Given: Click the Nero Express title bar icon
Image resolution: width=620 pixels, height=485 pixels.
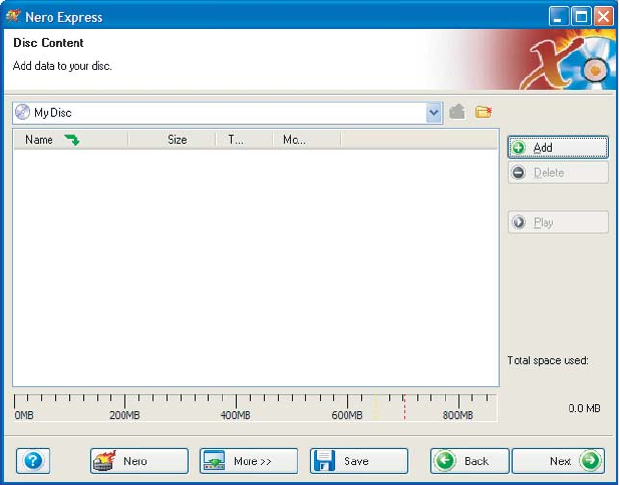Looking at the screenshot, I should (x=13, y=16).
